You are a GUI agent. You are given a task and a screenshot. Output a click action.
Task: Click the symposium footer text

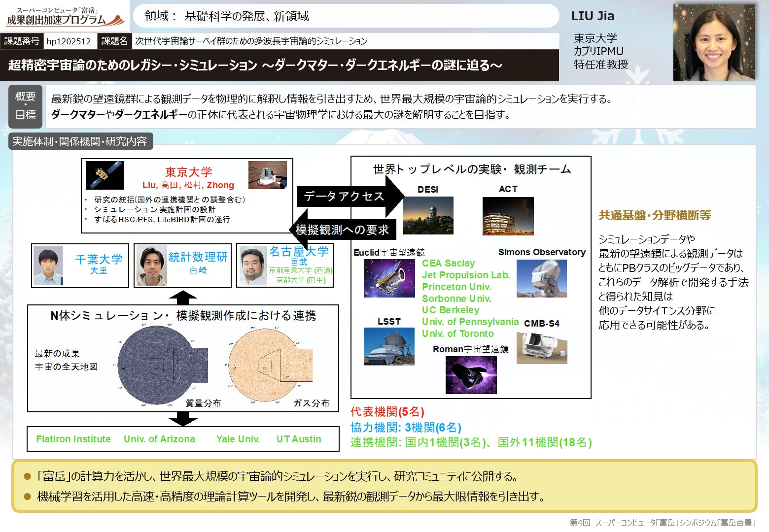pos(663,522)
